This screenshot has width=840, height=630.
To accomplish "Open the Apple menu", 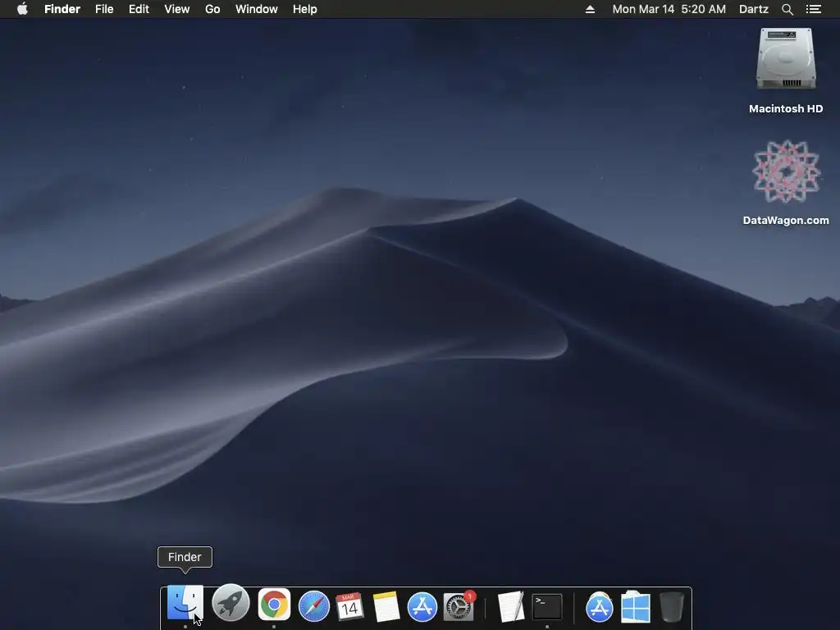I will (22, 9).
